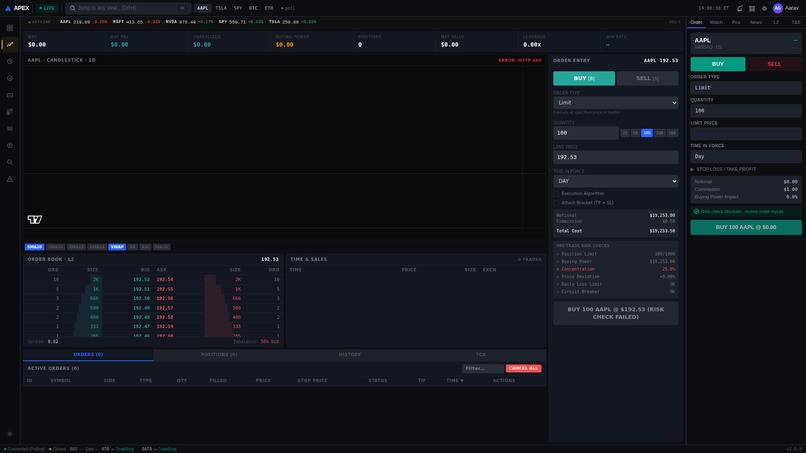
Task: Click the magnifier icon in search bar
Action: tap(72, 8)
